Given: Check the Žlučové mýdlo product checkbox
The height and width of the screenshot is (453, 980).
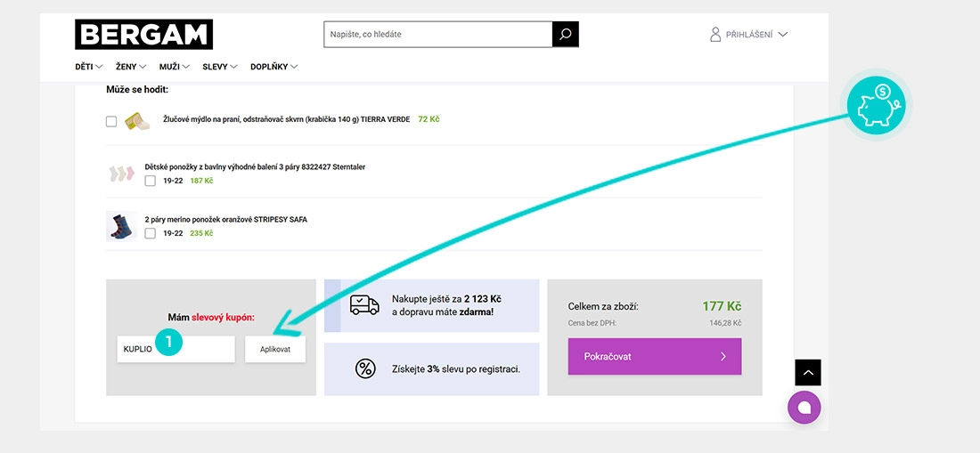Looking at the screenshot, I should (111, 122).
